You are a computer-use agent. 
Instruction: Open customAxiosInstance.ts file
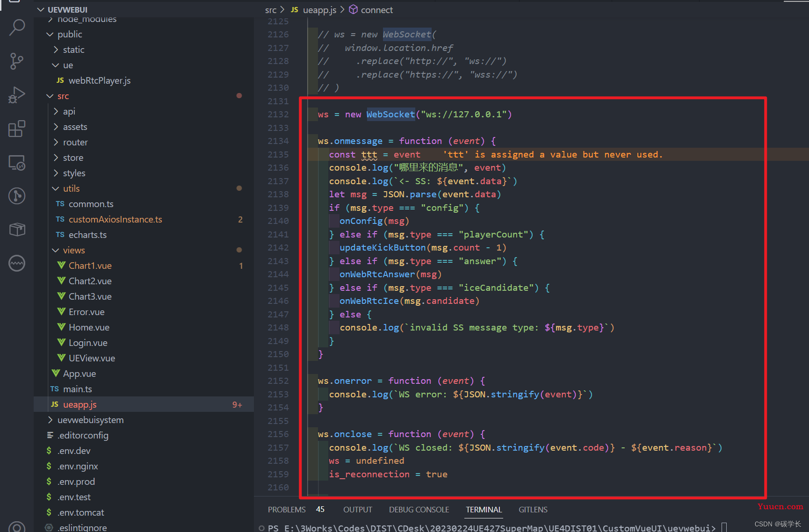click(x=116, y=219)
